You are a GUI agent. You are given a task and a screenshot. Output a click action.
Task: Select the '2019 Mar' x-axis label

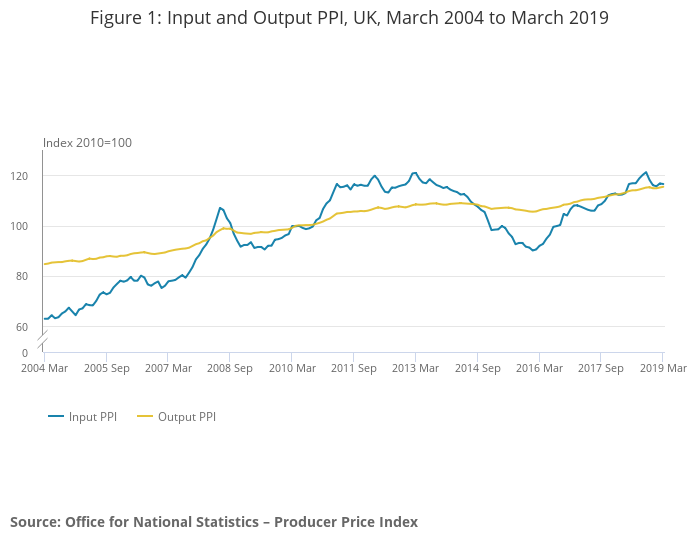[x=663, y=368]
